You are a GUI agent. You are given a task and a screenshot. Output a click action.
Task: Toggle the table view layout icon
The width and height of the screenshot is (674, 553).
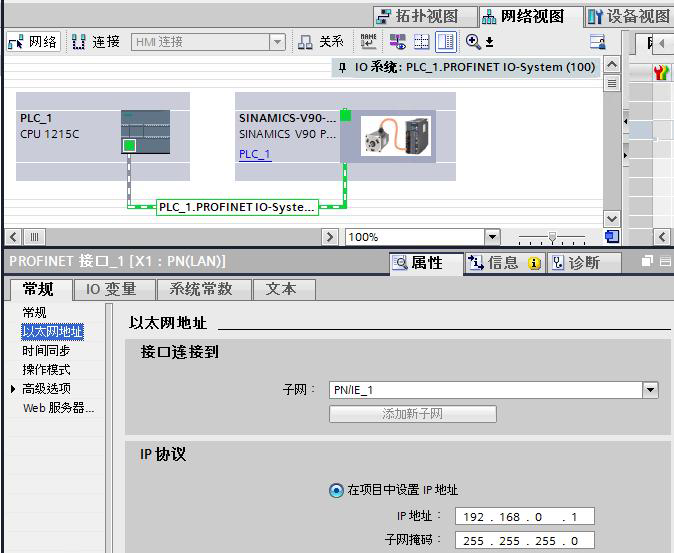[x=445, y=42]
